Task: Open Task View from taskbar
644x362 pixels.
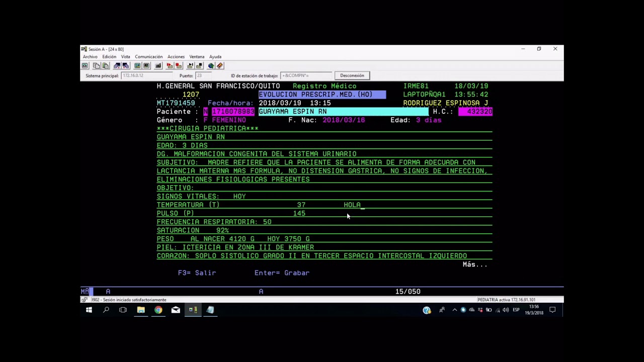Action: [123, 310]
